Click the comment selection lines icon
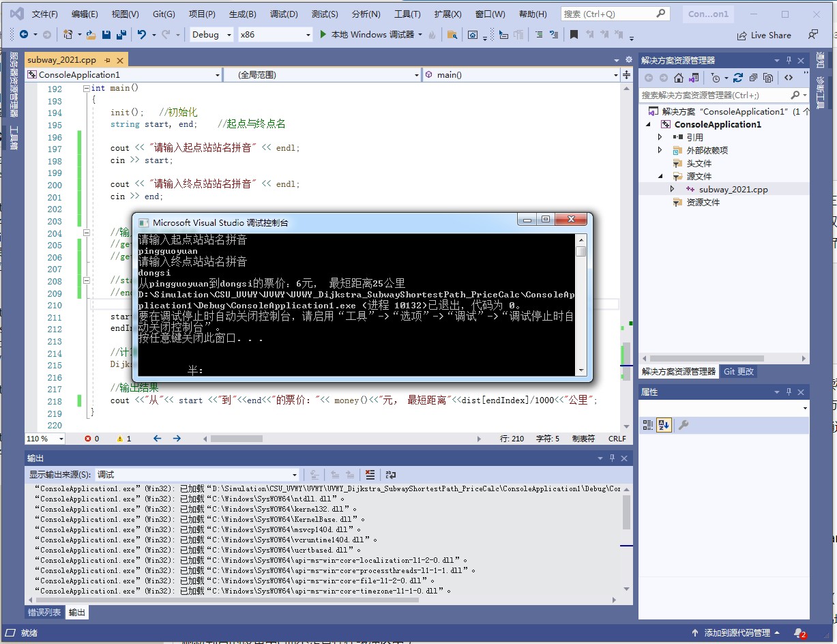 pyautogui.click(x=539, y=35)
